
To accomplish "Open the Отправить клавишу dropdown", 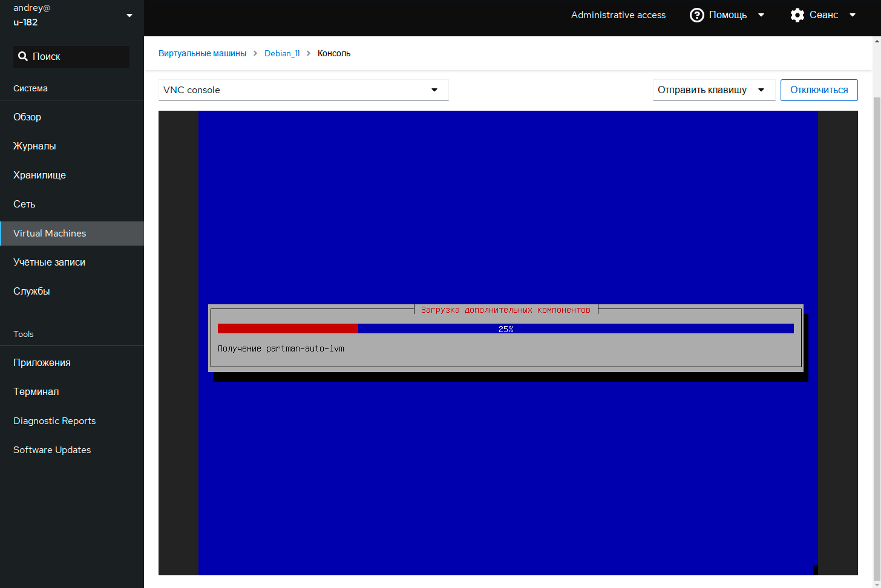I will tap(713, 90).
